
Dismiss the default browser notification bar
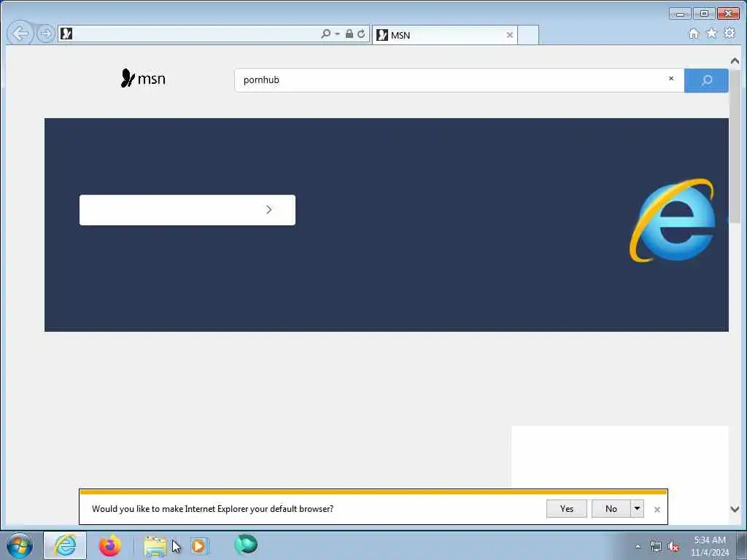click(657, 510)
